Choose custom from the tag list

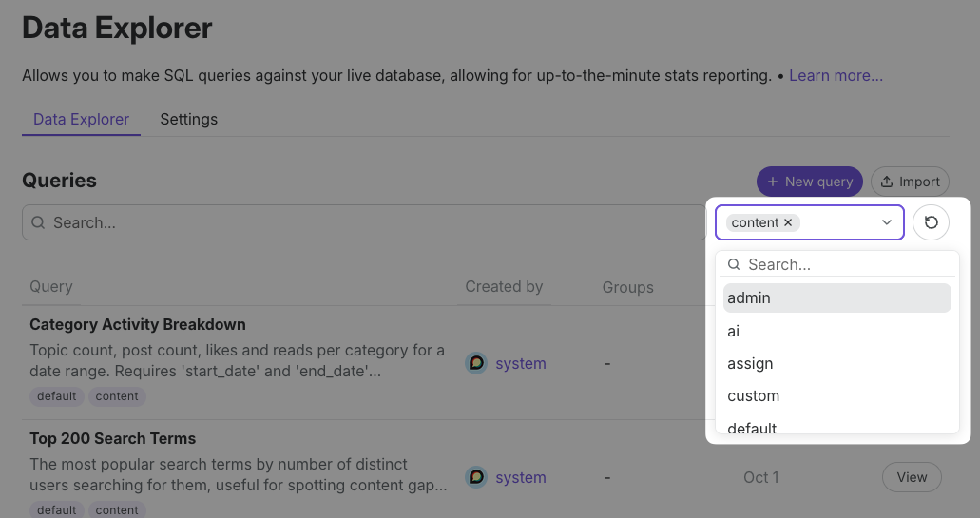836,396
